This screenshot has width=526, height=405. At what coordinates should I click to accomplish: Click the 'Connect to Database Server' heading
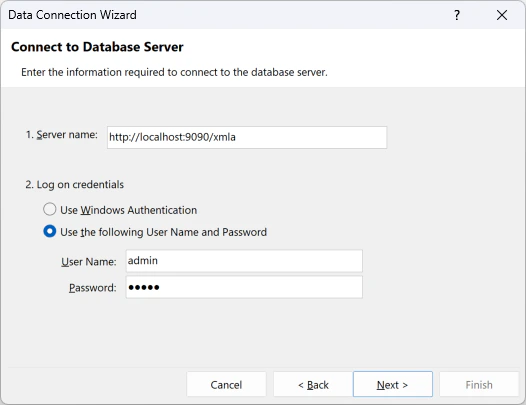click(97, 47)
